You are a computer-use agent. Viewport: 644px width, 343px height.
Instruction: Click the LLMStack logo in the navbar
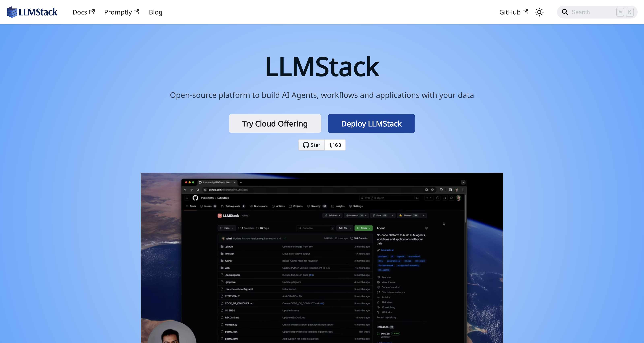pos(32,12)
